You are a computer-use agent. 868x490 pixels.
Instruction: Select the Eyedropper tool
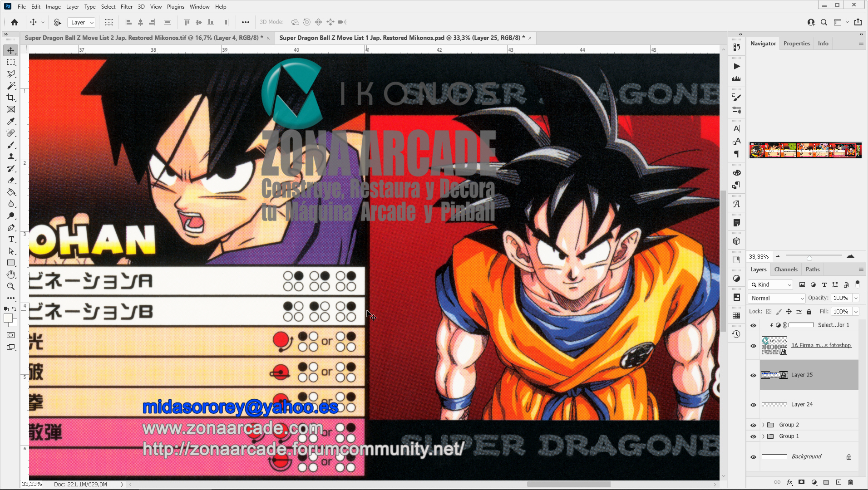[11, 121]
